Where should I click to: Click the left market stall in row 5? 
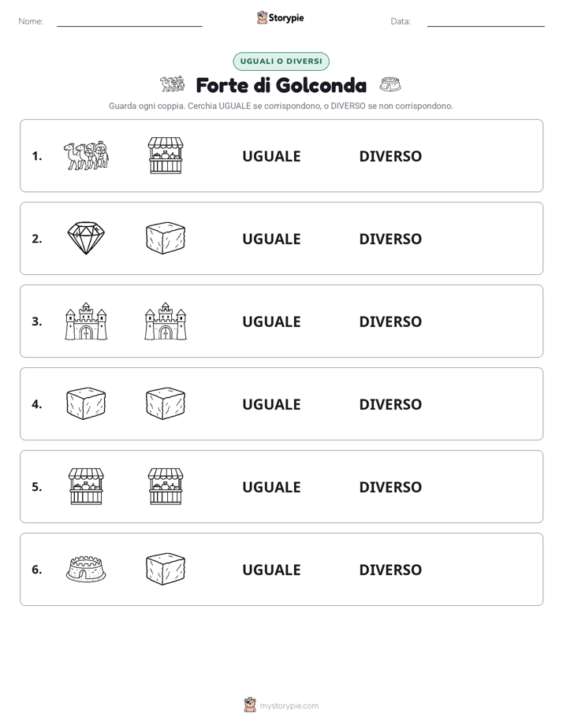86,487
